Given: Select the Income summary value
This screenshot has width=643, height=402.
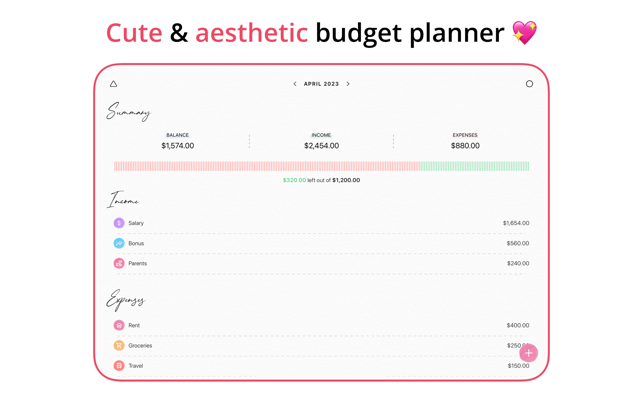Looking at the screenshot, I should [322, 146].
